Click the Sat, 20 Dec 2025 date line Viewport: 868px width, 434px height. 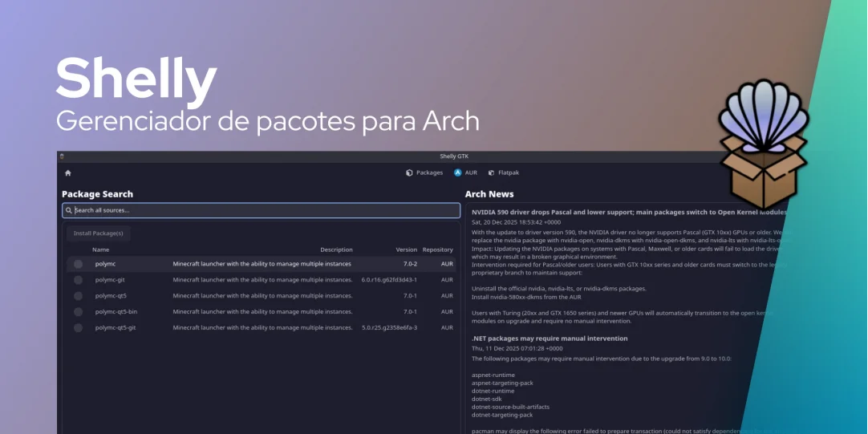coord(516,222)
